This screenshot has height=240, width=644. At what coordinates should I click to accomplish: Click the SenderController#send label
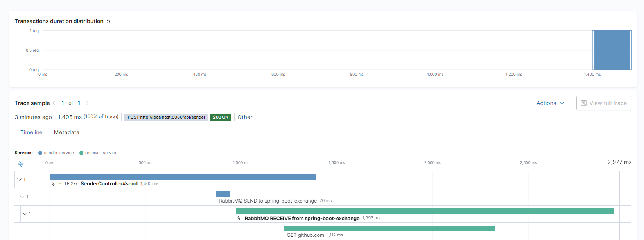[109, 184]
